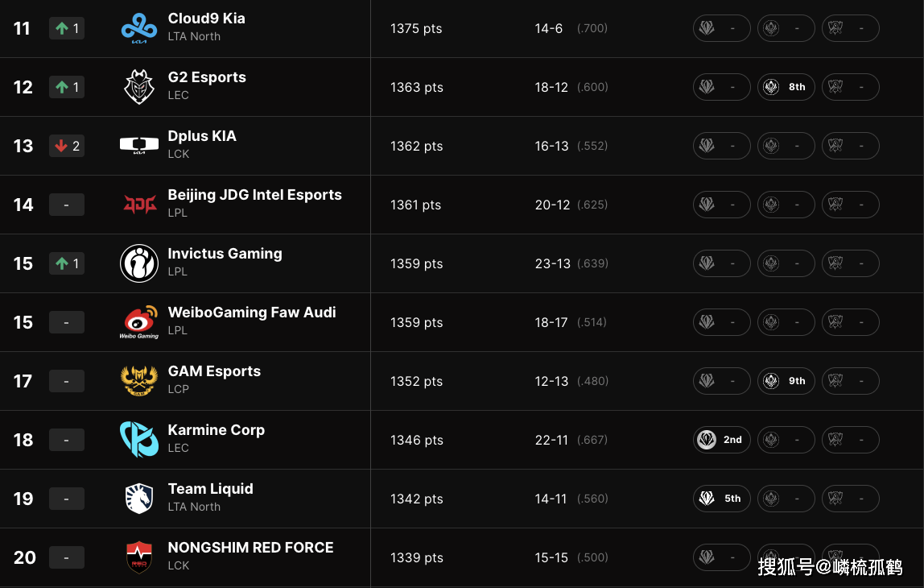Click the Cloud9 Kia team logo
Image resolution: width=924 pixels, height=588 pixels.
[x=139, y=28]
